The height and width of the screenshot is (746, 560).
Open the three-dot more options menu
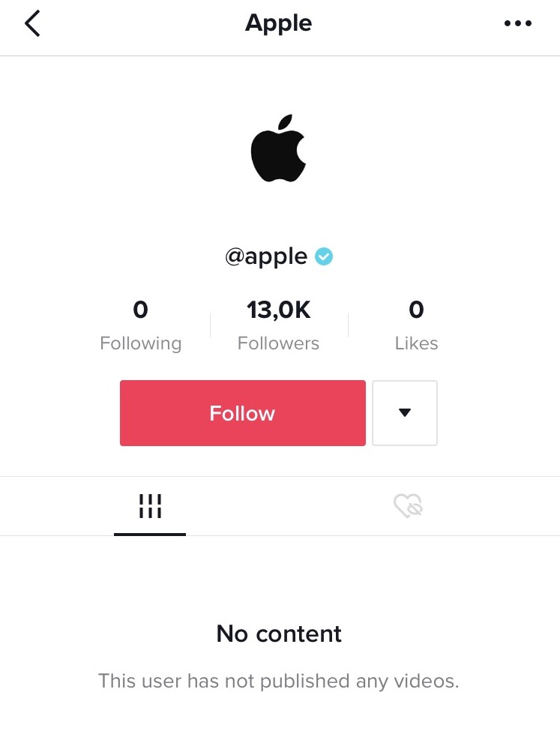[518, 22]
